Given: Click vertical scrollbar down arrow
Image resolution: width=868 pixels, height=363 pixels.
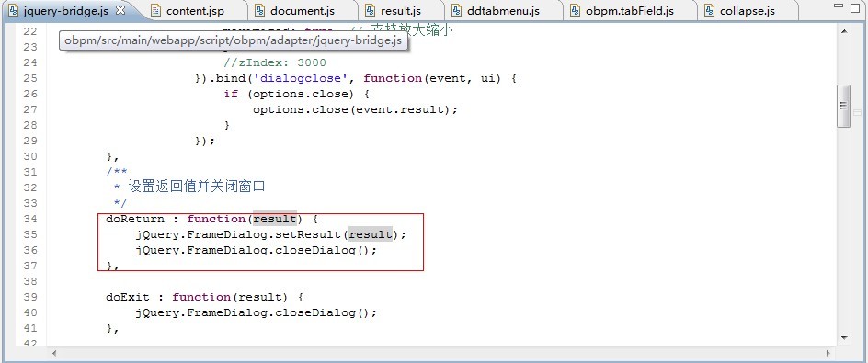Looking at the screenshot, I should pos(844,337).
